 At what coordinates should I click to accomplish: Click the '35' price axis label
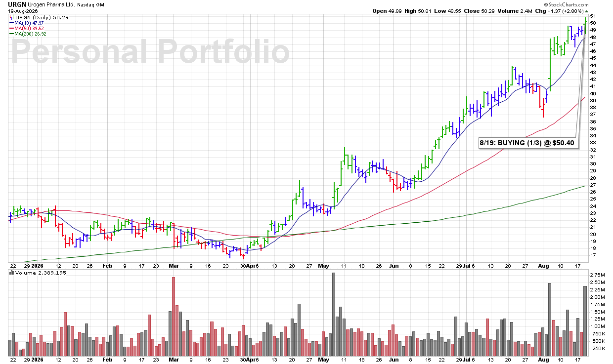tap(592, 129)
